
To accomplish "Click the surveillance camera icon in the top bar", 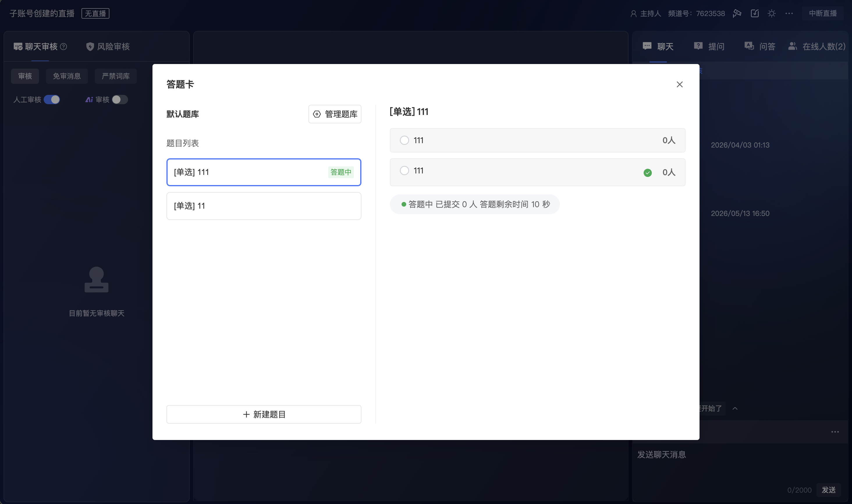I will tap(737, 14).
